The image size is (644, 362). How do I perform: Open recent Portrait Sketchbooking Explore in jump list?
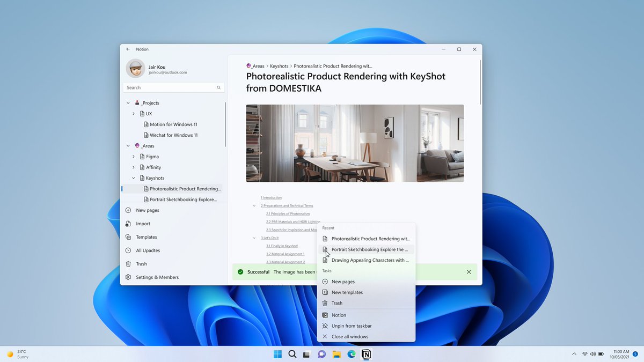pos(366,249)
